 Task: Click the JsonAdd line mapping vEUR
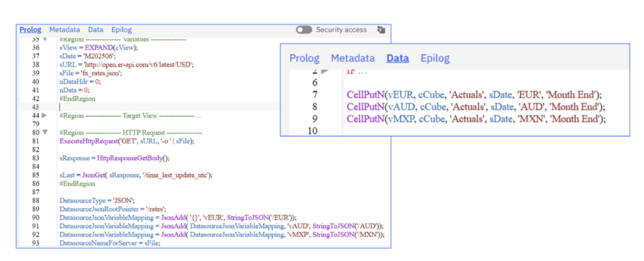178,217
